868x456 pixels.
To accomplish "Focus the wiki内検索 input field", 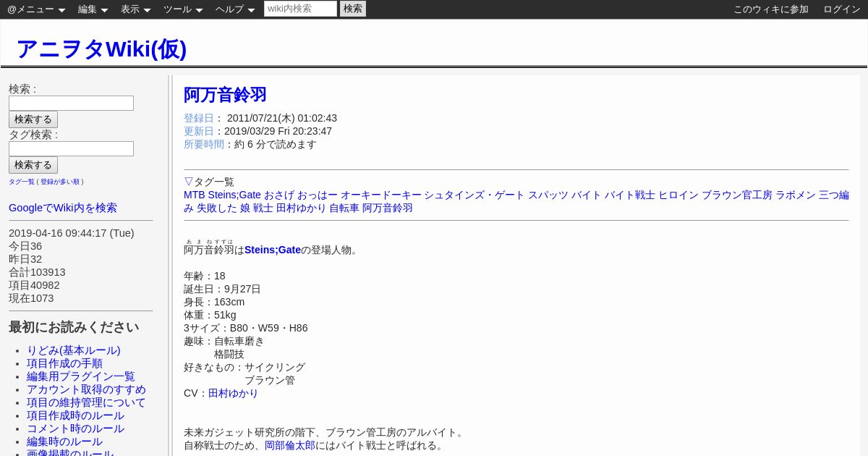I will pos(300,9).
